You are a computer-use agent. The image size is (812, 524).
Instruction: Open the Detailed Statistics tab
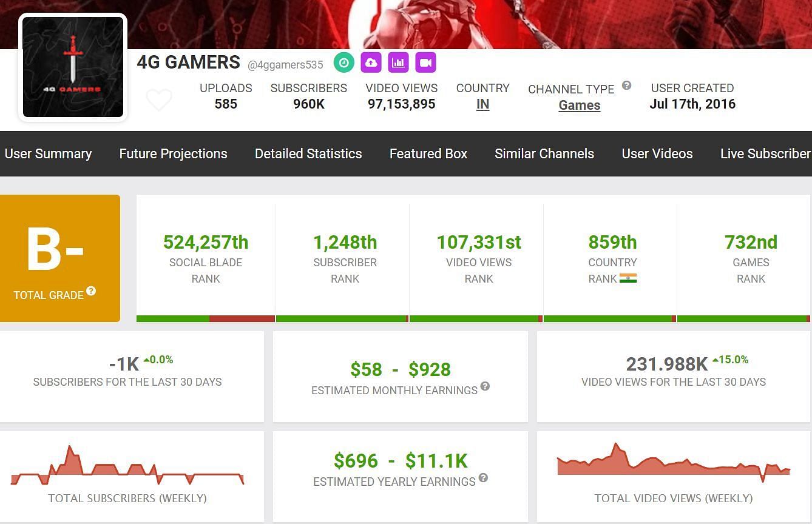(x=308, y=153)
